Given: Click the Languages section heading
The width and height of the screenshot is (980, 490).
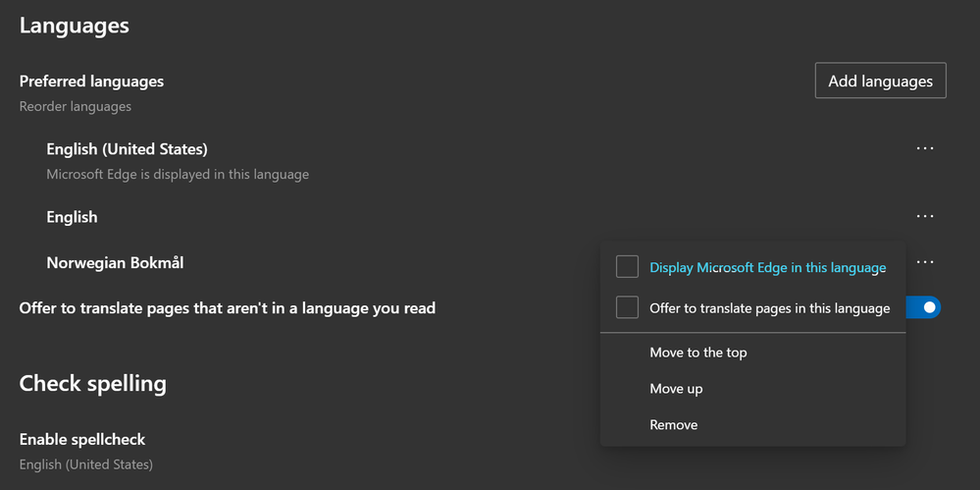Looking at the screenshot, I should 75,26.
